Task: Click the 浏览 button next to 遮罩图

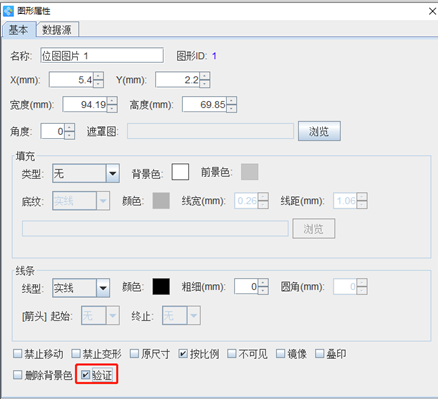Action: click(x=319, y=131)
